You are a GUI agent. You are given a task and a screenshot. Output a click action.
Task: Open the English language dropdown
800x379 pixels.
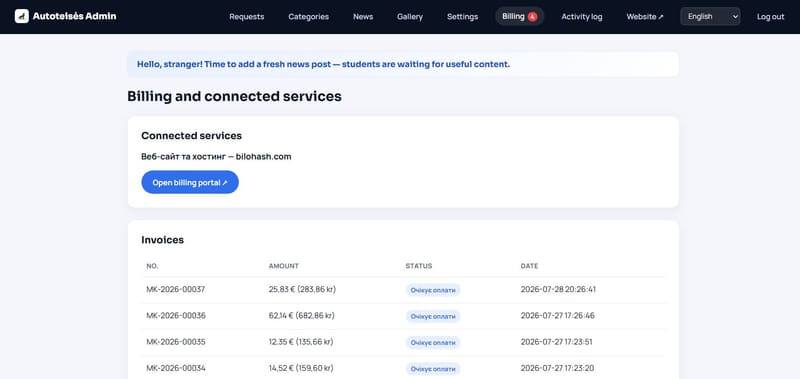(x=710, y=16)
